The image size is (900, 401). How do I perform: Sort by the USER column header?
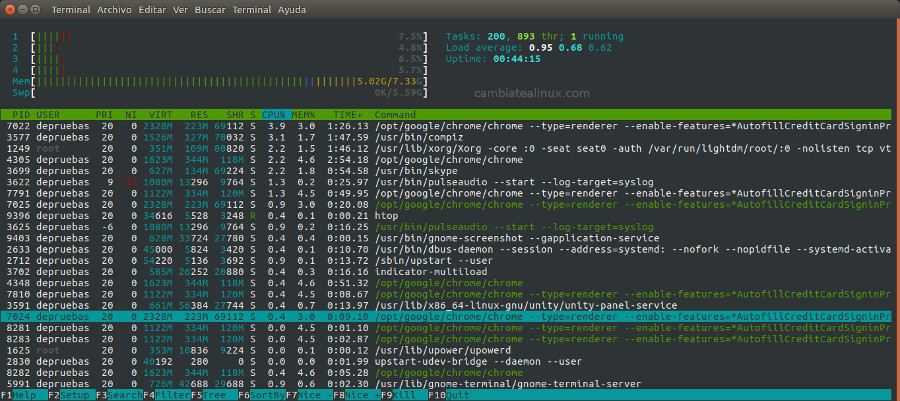pyautogui.click(x=48, y=115)
